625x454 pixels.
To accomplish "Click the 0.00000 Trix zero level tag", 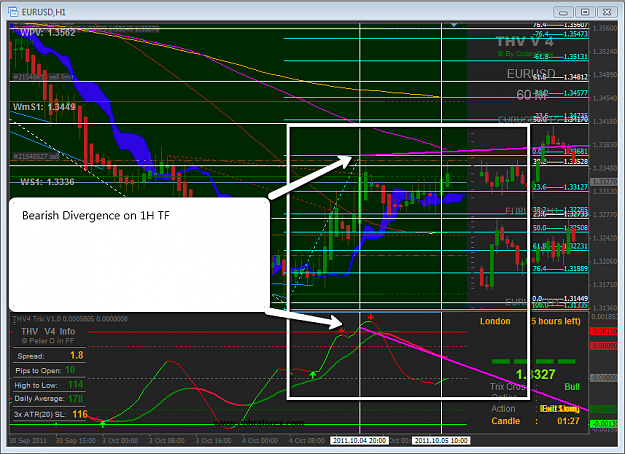I will point(604,378).
